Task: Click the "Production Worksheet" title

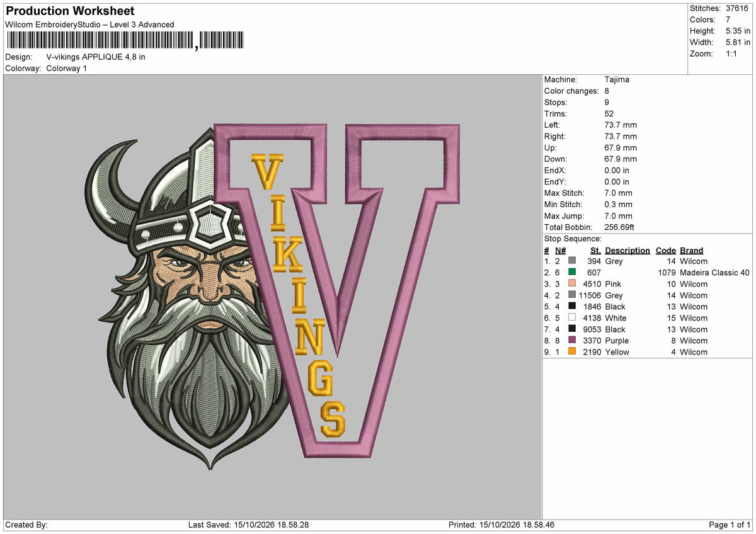Action: coord(70,11)
